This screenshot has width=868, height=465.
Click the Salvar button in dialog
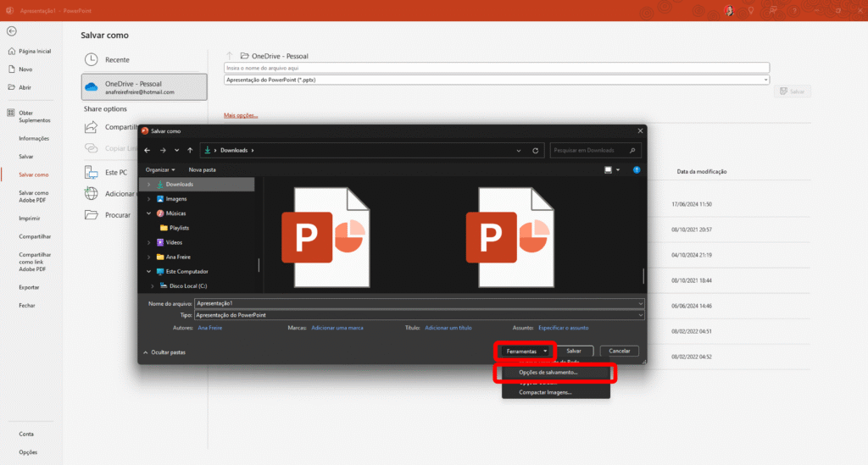(x=574, y=351)
